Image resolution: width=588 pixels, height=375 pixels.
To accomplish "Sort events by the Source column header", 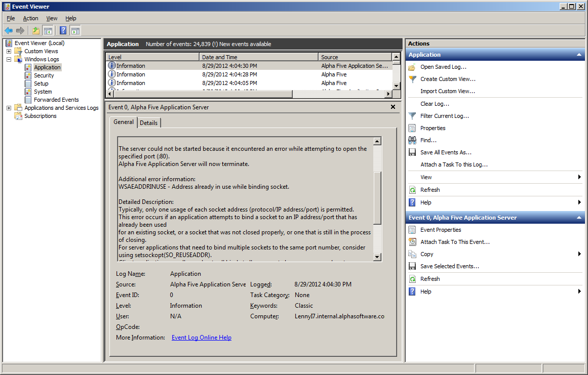I will point(355,57).
